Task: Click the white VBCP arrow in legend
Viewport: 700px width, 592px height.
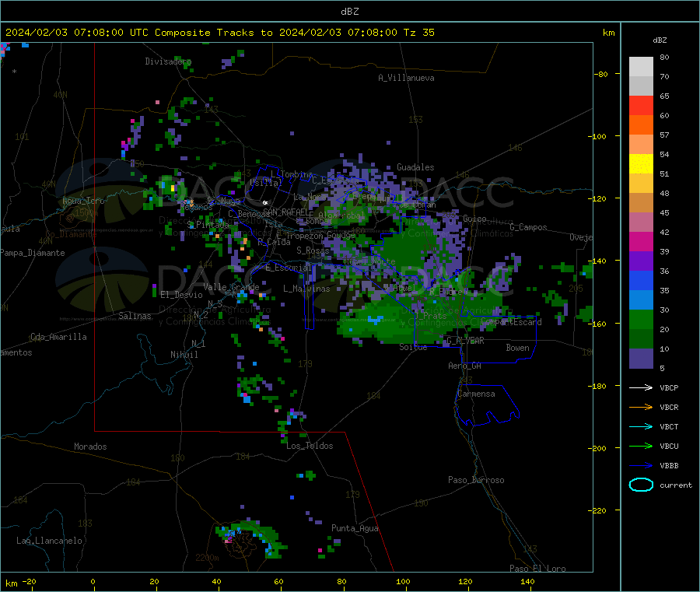Action: pyautogui.click(x=641, y=387)
